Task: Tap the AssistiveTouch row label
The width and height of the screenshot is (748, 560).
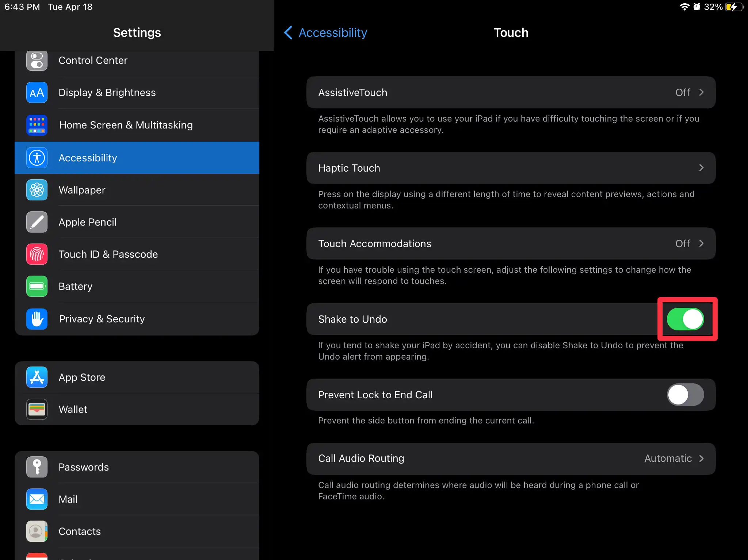Action: click(352, 92)
